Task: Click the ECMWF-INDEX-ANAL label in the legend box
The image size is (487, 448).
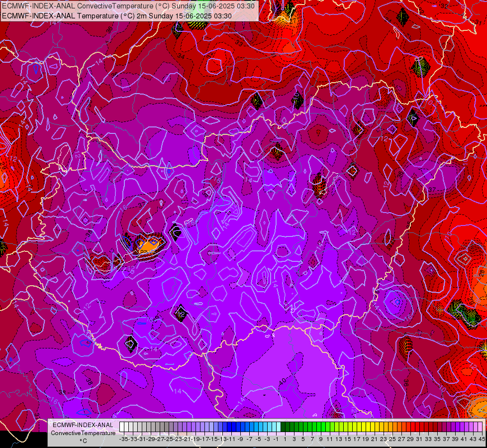Action: [x=83, y=425]
